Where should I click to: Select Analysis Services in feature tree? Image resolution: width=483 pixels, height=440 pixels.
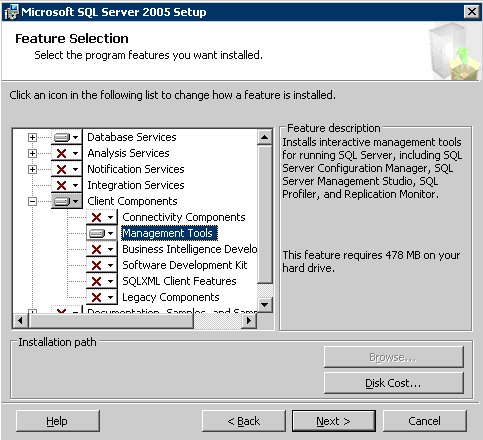[128, 153]
